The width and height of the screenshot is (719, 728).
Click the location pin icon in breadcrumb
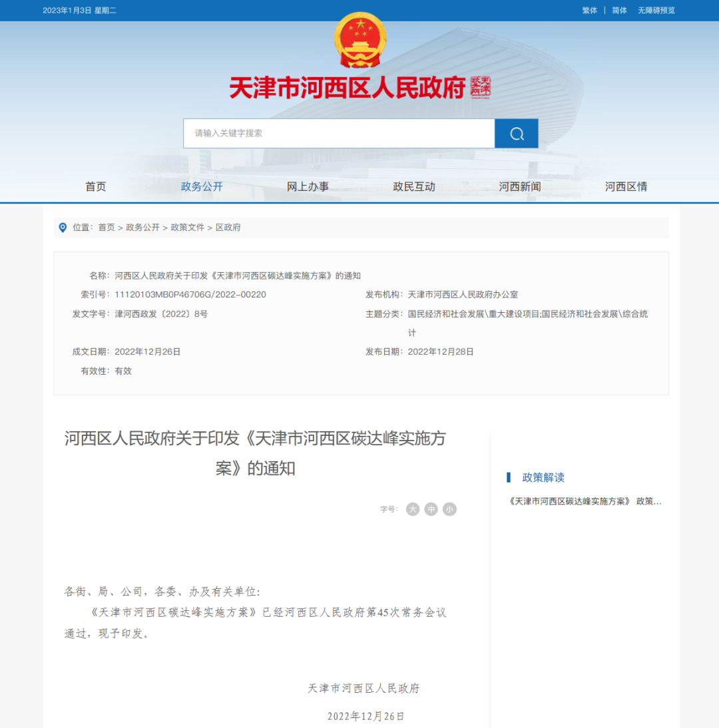(63, 228)
